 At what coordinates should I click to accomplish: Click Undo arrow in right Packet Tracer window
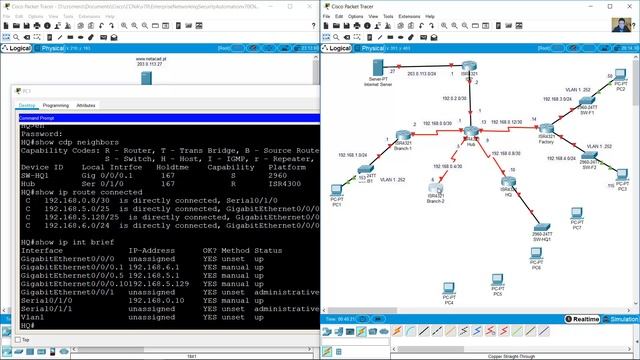pyautogui.click(x=421, y=26)
